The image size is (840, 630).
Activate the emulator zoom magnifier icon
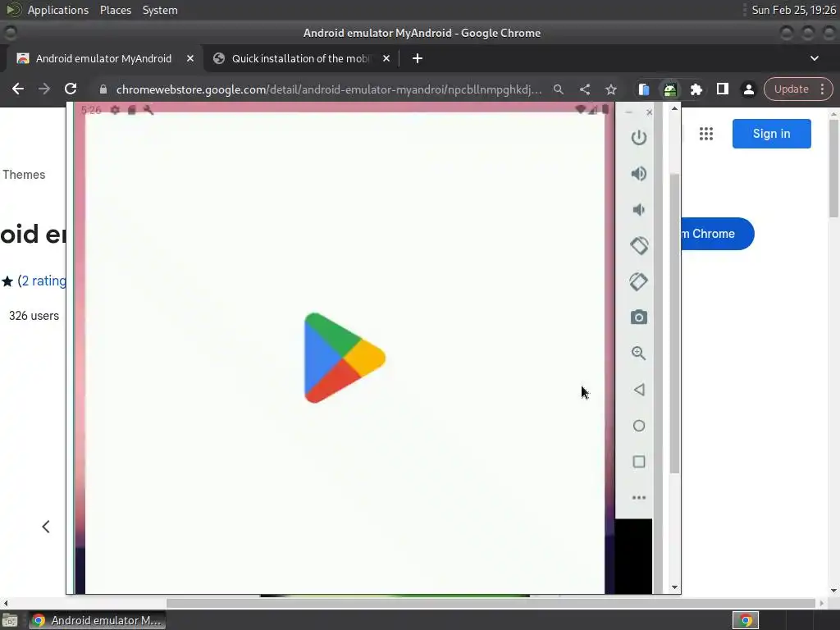[638, 353]
